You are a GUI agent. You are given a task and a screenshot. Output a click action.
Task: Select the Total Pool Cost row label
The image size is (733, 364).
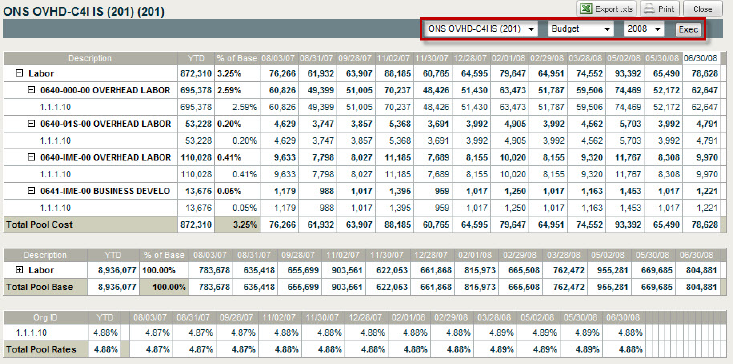click(x=39, y=225)
